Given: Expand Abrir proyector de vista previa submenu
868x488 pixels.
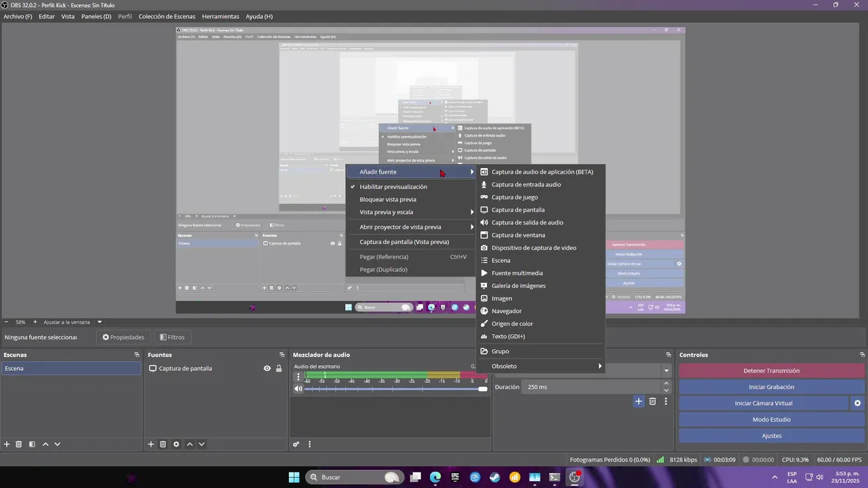Looking at the screenshot, I should click(x=410, y=227).
